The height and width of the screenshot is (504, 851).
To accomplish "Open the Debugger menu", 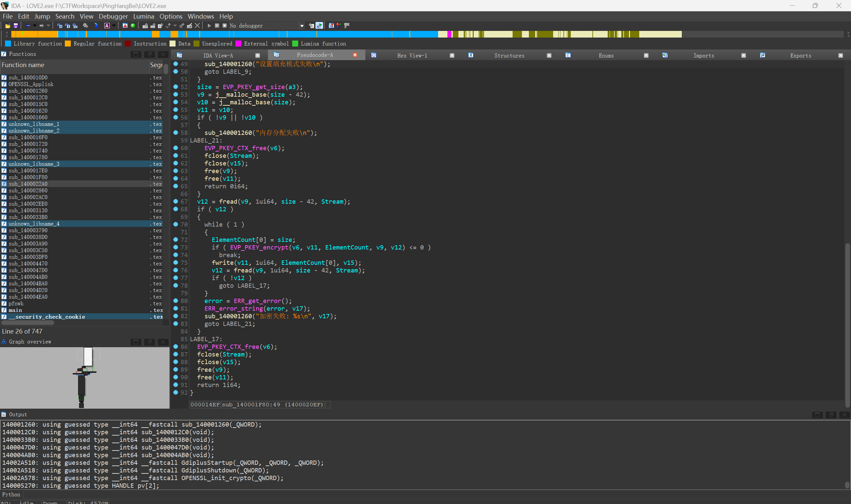I will pos(113,16).
